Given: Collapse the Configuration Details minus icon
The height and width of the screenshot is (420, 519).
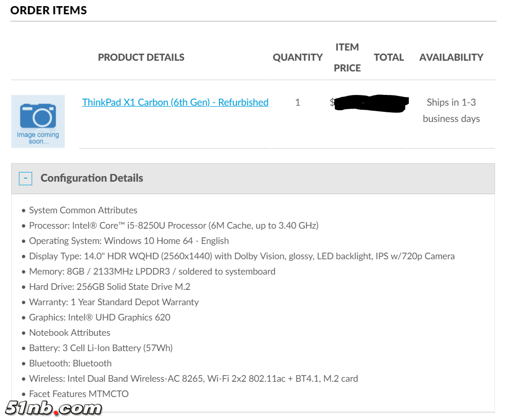Looking at the screenshot, I should click(x=26, y=178).
